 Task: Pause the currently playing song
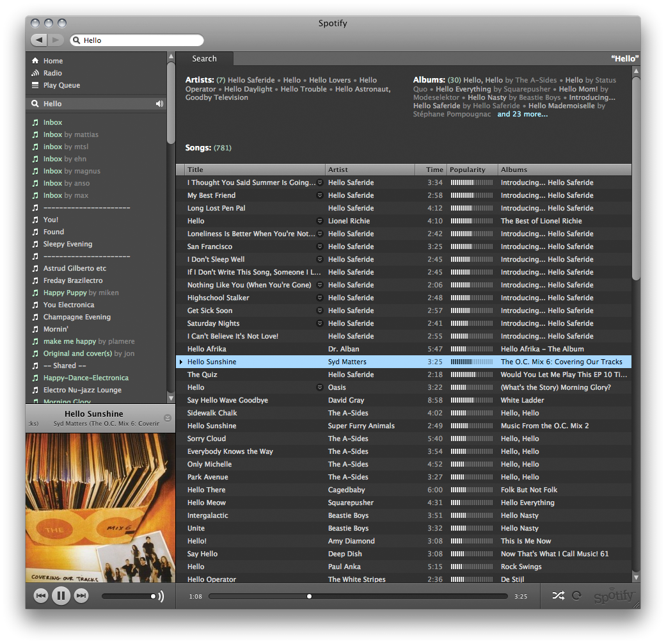coord(61,595)
